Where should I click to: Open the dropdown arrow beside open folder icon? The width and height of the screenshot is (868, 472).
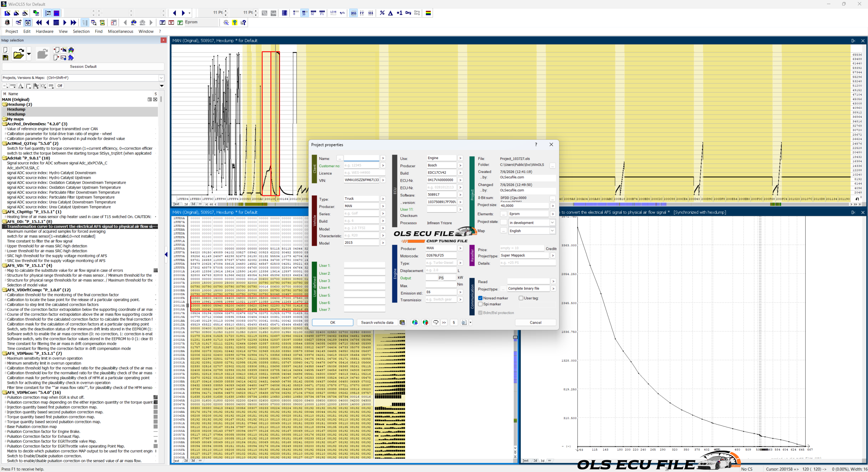[x=29, y=54]
